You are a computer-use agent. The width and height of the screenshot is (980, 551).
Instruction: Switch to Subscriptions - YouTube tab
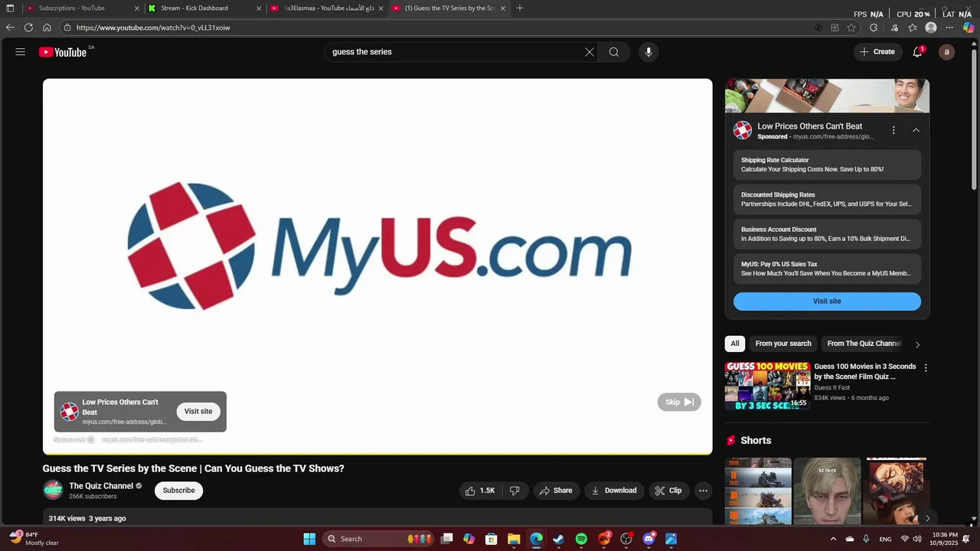pyautogui.click(x=83, y=8)
